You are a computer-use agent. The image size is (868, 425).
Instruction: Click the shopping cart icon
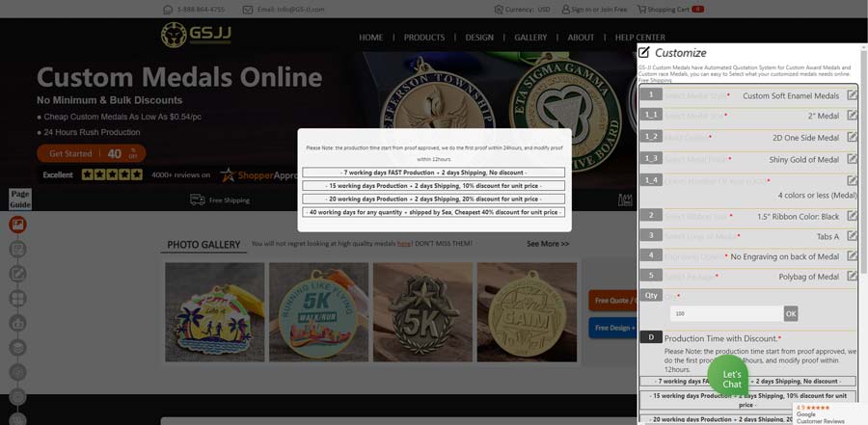pos(641,10)
